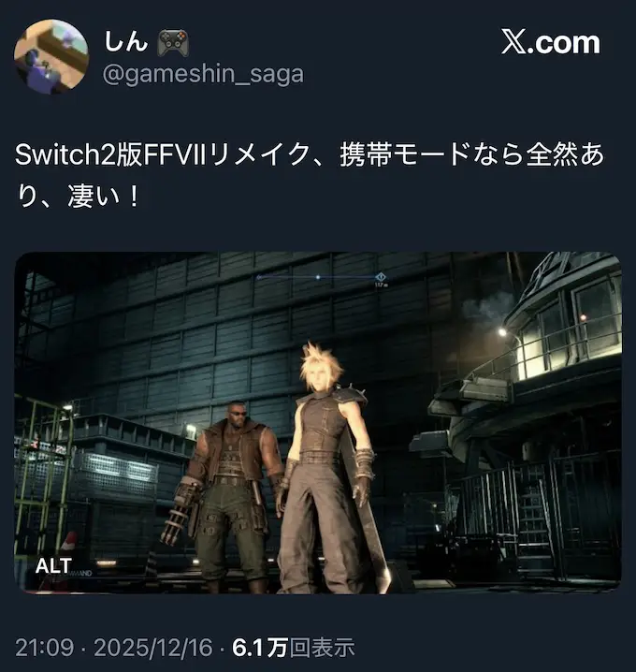Click the game controller emoji
Viewport: 636px width, 672px height.
[173, 43]
